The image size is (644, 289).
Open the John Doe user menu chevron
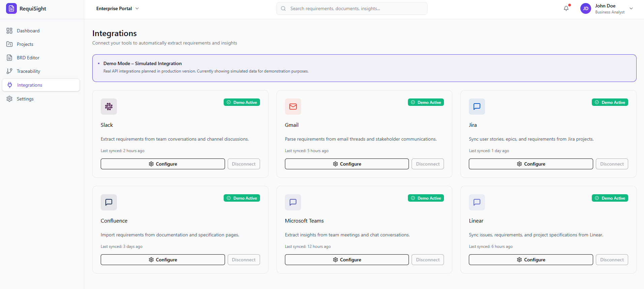pos(631,8)
